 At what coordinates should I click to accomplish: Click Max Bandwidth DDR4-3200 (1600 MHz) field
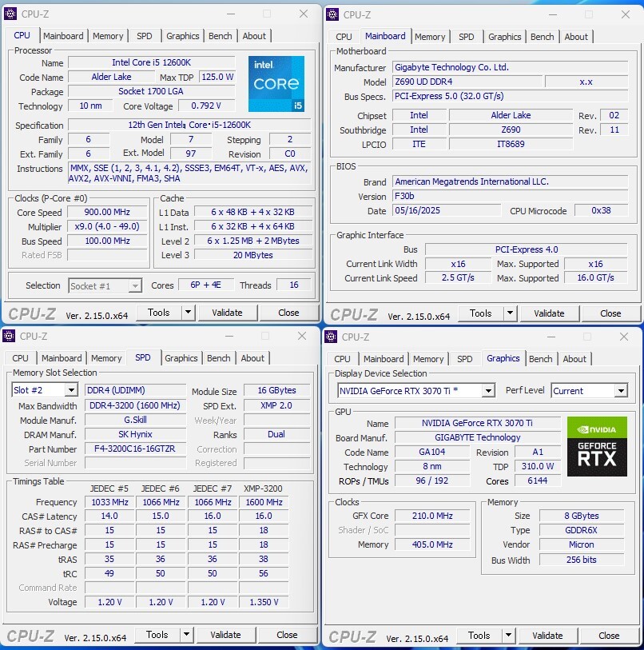point(135,405)
